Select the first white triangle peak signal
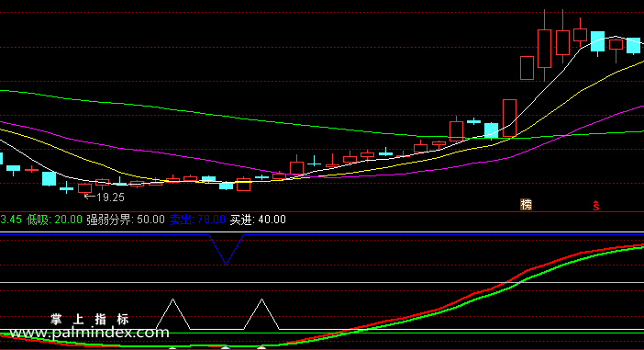This screenshot has width=644, height=350. coord(172,314)
